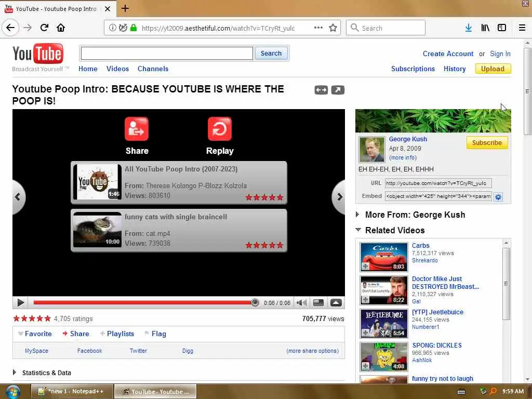Image resolution: width=532 pixels, height=399 pixels.
Task: Toggle the browser sidebar icon
Action: pyautogui.click(x=502, y=28)
